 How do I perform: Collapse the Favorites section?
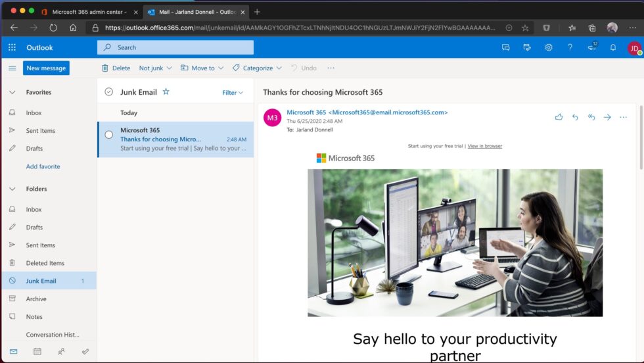point(12,92)
